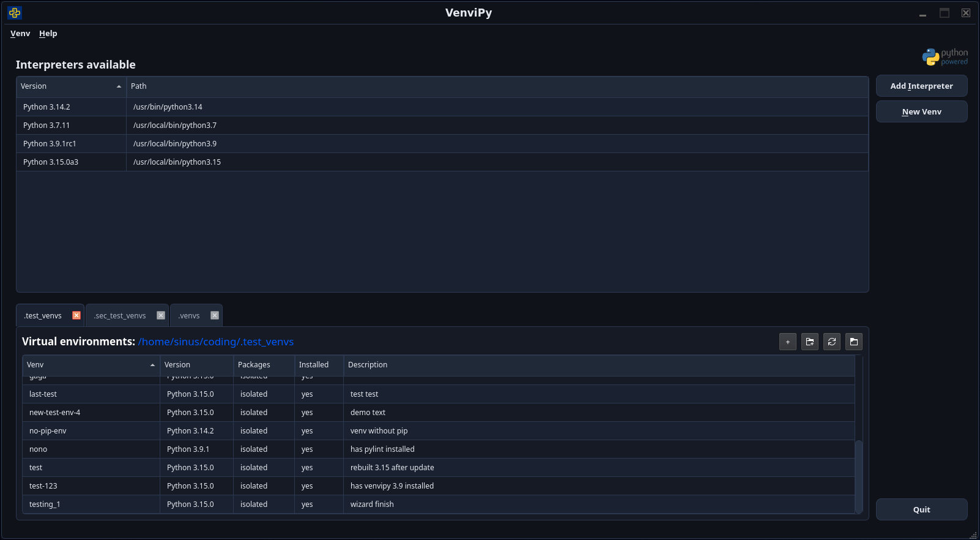Click the 'wizard finish' description cell
The image size is (980, 540).
pyautogui.click(x=599, y=504)
